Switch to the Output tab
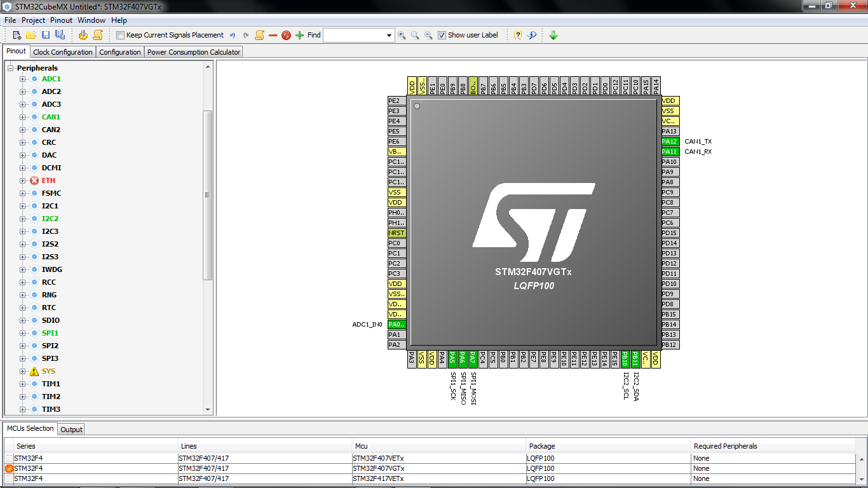868x488 pixels. [71, 429]
